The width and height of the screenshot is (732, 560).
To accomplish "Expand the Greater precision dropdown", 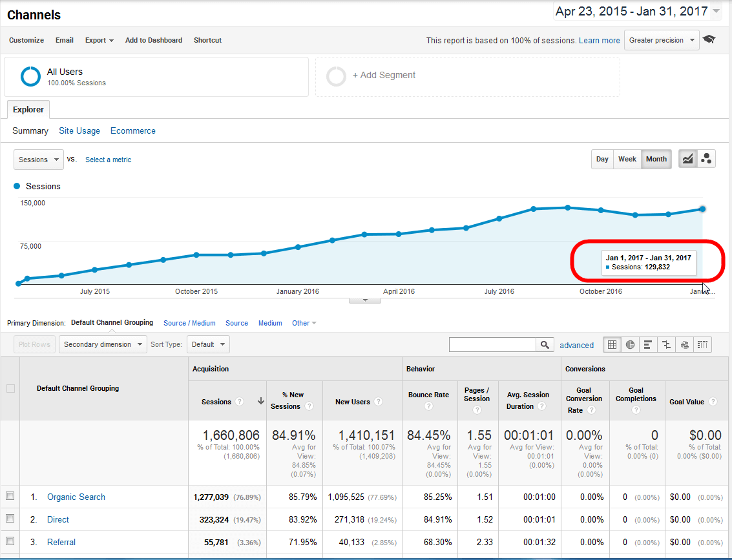I will [661, 40].
